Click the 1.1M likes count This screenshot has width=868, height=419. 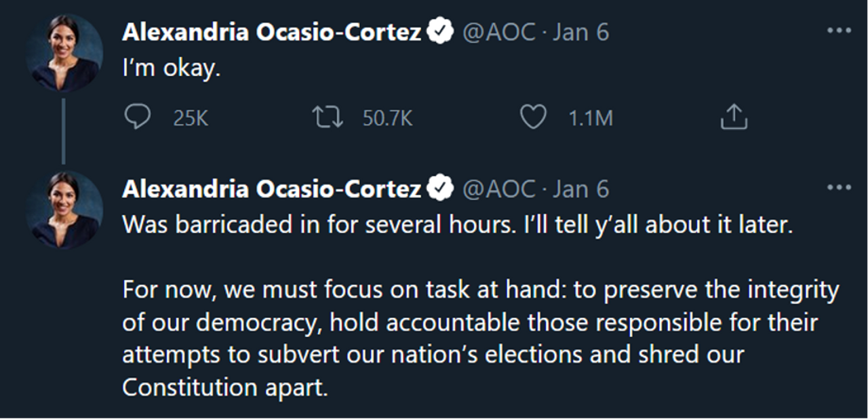[x=590, y=119]
